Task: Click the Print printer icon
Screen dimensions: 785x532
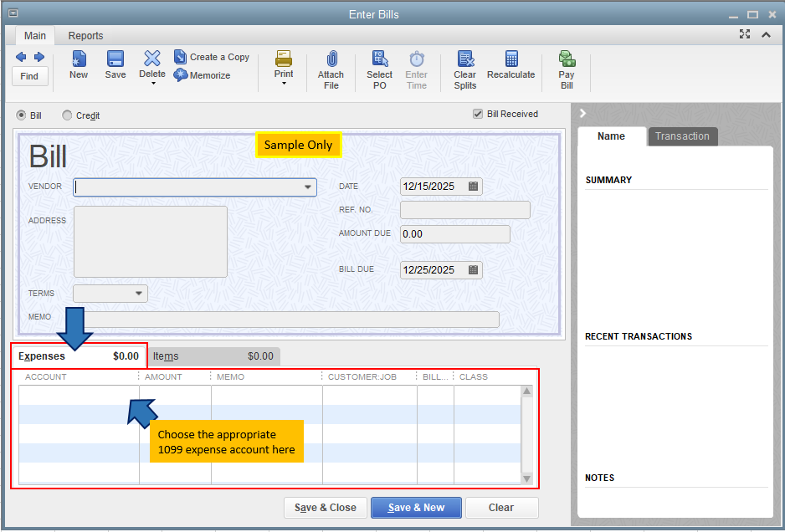Action: point(284,58)
